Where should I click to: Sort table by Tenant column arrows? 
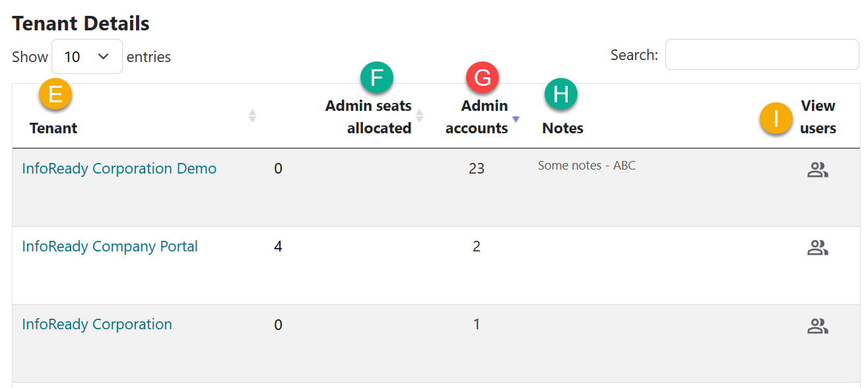(x=252, y=116)
